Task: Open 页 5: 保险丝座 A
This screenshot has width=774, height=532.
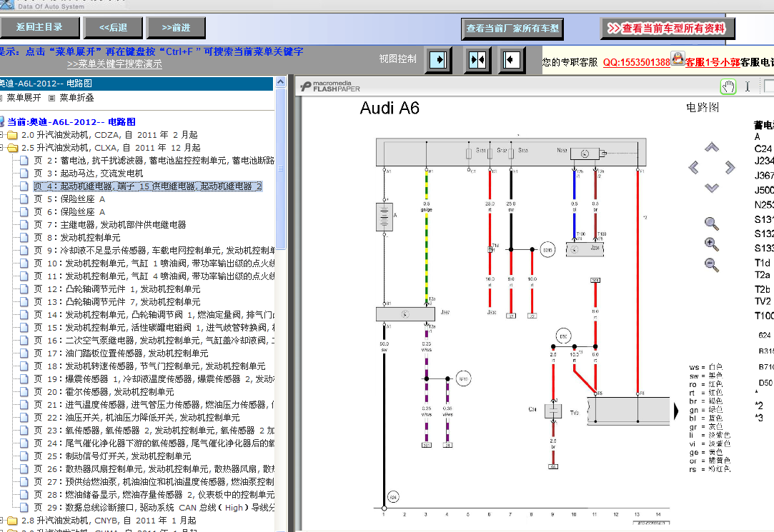Action: 69,199
